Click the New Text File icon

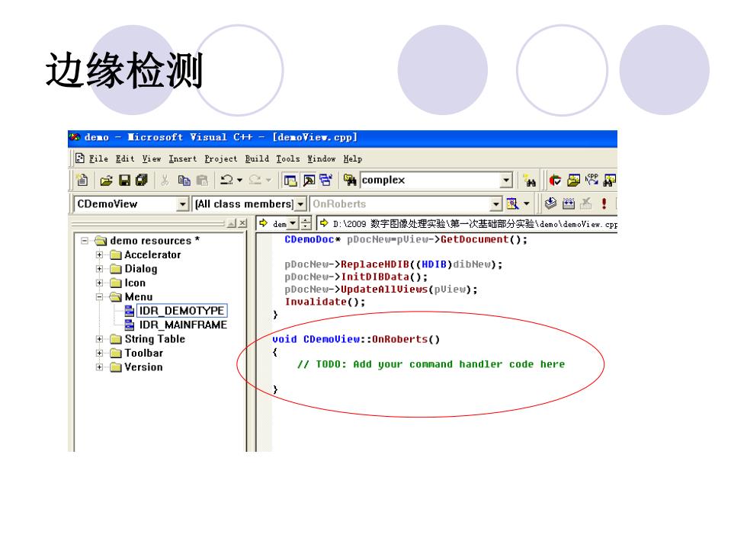click(82, 180)
